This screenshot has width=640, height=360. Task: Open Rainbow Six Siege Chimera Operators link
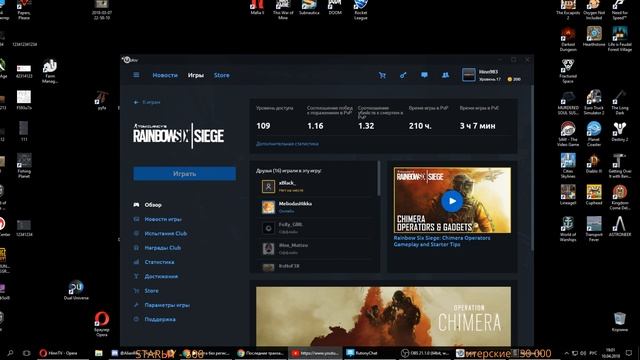tap(442, 241)
